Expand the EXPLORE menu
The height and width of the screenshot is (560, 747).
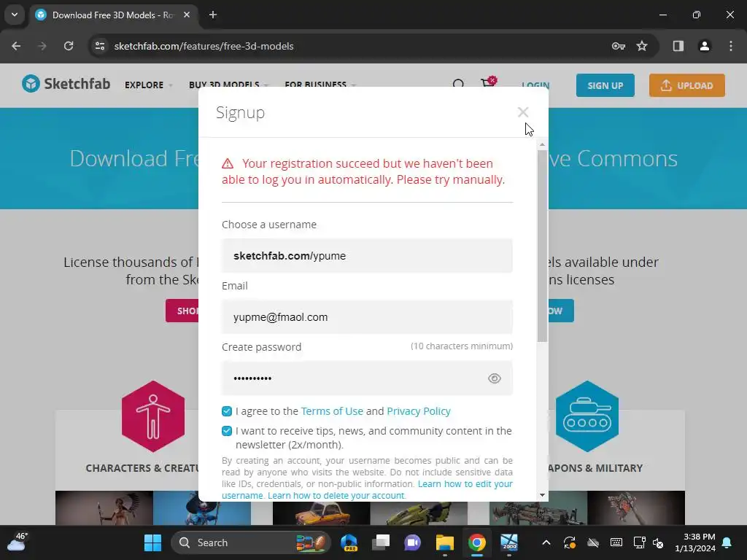(148, 85)
